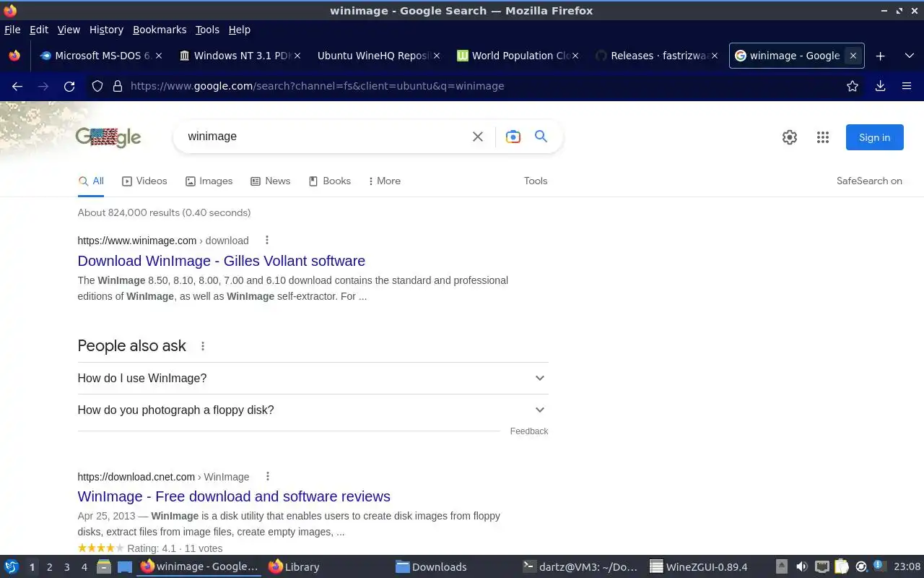The image size is (924, 578).
Task: Open the Firefox downloads panel
Action: point(880,86)
